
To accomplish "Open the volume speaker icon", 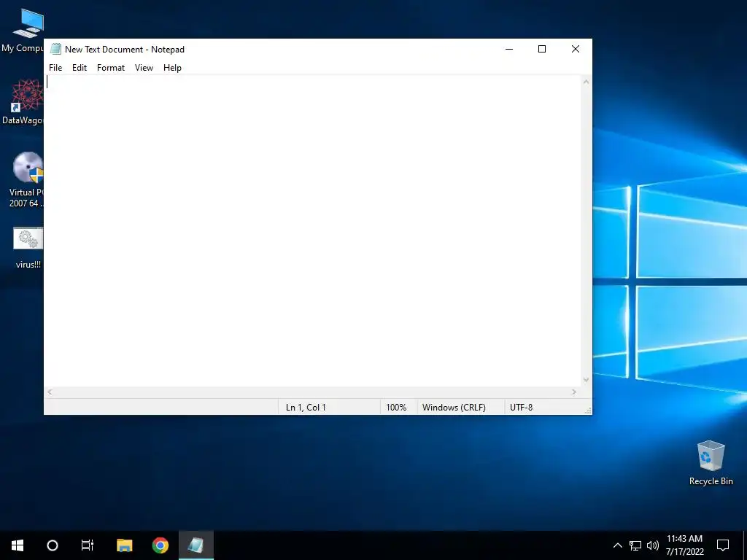I will [653, 545].
